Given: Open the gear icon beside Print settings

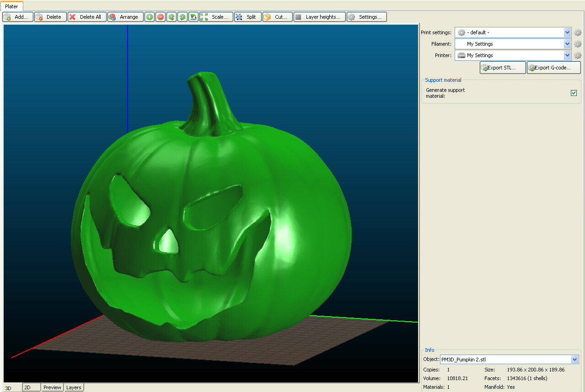Looking at the screenshot, I should (578, 32).
